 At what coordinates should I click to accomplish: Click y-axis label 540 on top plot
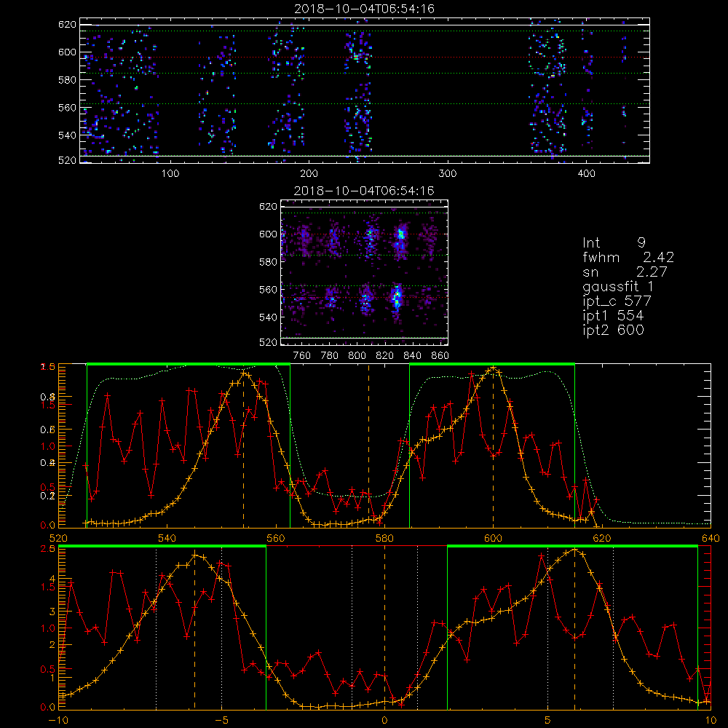67,135
